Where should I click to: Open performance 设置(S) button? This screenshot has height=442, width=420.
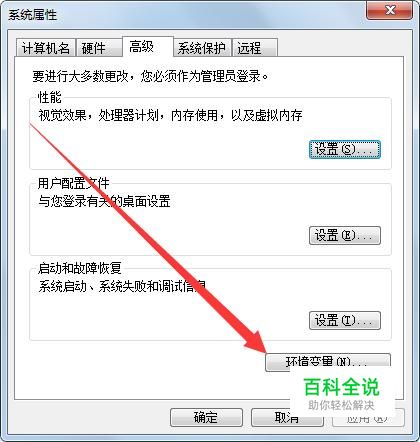click(x=345, y=149)
